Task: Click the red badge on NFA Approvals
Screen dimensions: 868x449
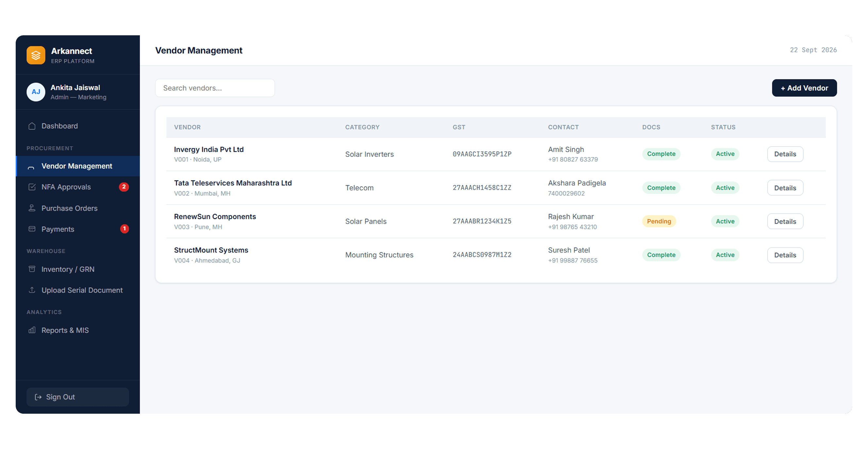Action: (124, 187)
